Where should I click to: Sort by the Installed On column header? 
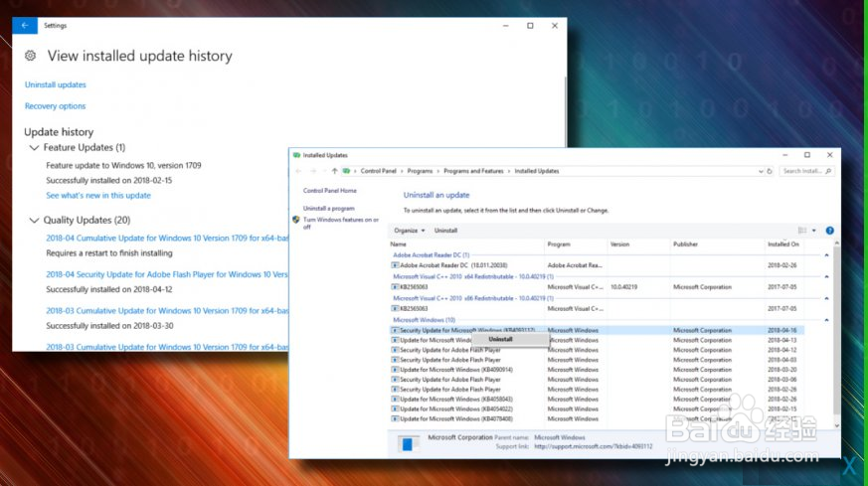(x=784, y=244)
